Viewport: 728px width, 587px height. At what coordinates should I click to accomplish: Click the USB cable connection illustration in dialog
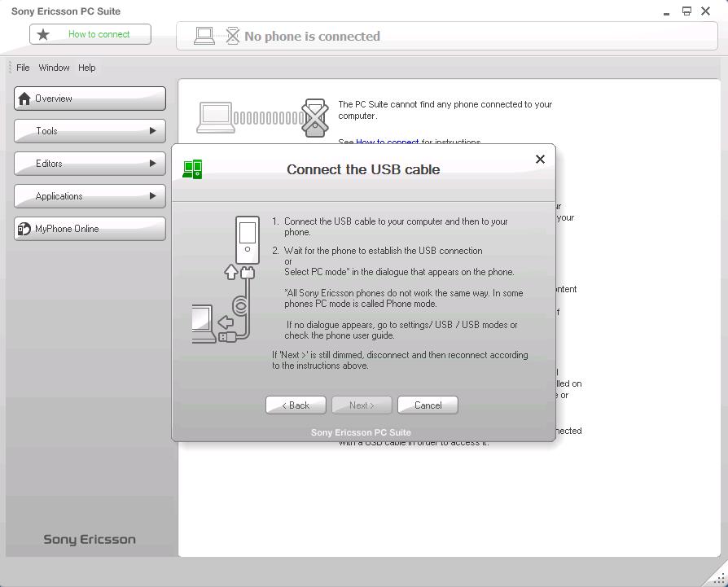click(x=226, y=280)
